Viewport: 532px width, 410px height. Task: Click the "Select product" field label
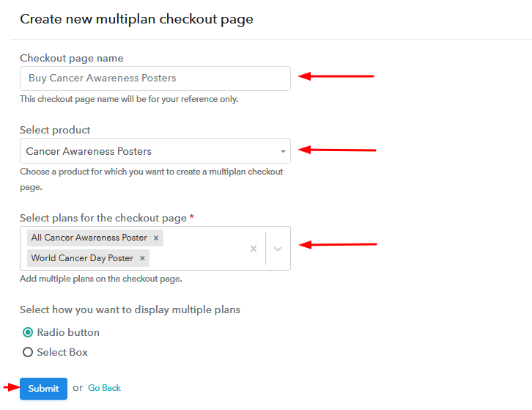tap(55, 130)
